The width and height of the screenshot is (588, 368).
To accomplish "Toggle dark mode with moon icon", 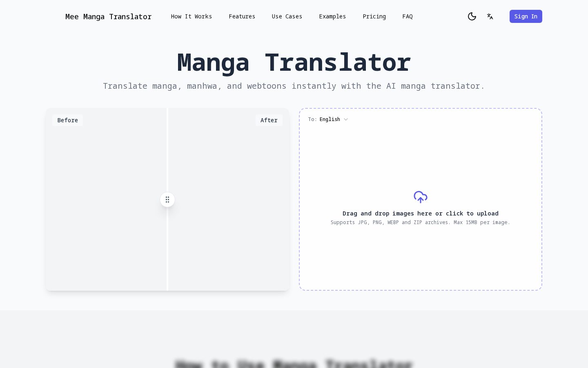I will (x=472, y=16).
